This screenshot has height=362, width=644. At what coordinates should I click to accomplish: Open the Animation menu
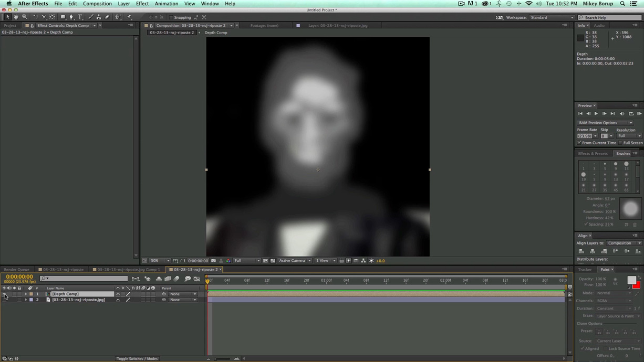point(166,4)
